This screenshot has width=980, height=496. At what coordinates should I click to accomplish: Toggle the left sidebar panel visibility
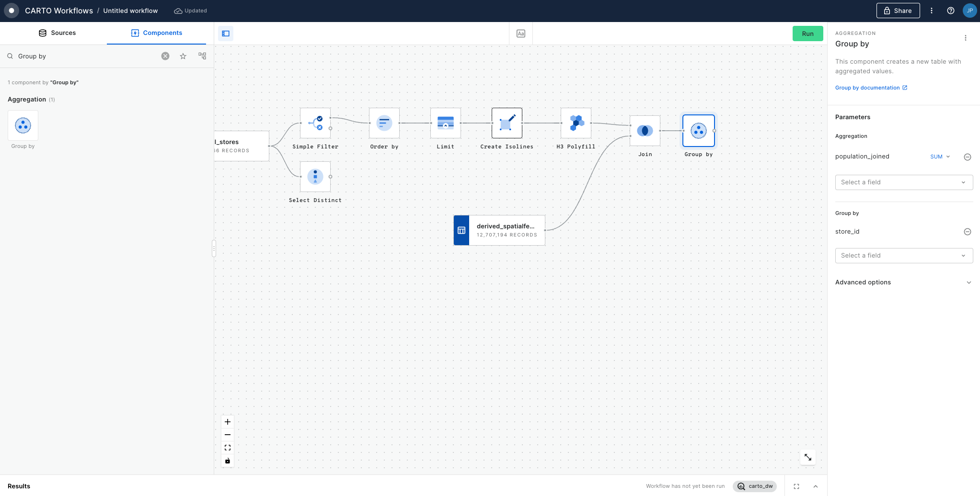(226, 34)
